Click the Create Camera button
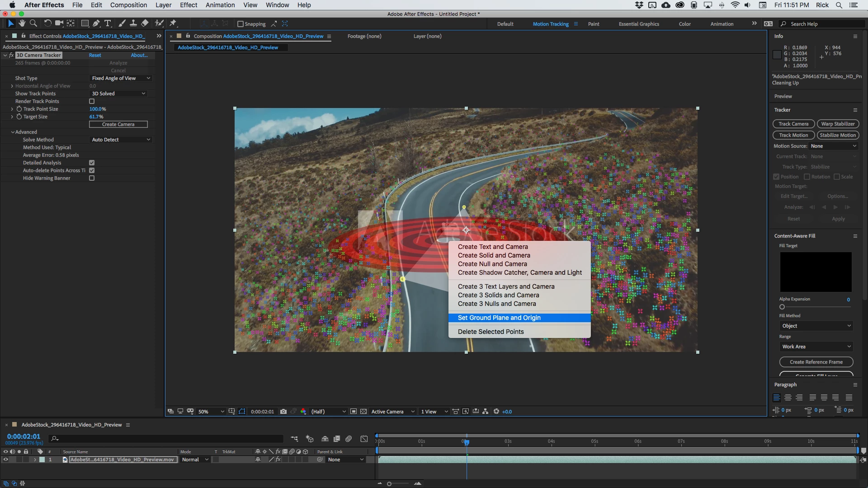The width and height of the screenshot is (868, 488). 118,124
